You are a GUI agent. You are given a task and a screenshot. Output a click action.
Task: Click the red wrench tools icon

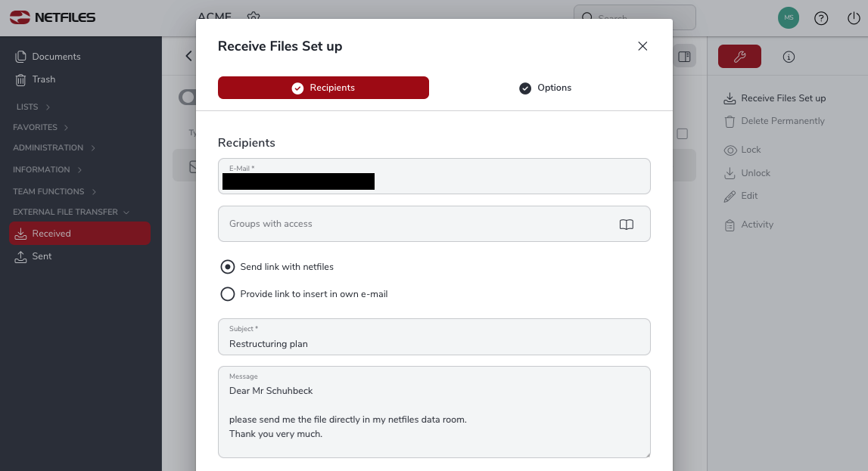[739, 57]
